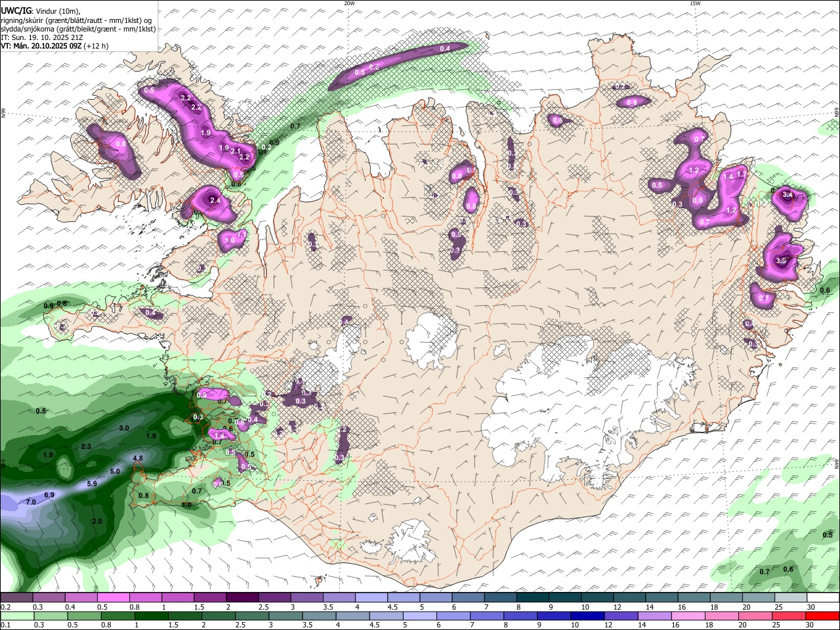Click the UWC/IG title text

16,11
